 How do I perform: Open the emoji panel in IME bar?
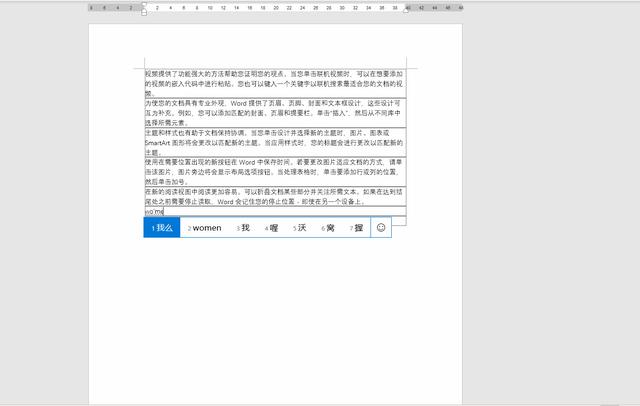click(380, 228)
